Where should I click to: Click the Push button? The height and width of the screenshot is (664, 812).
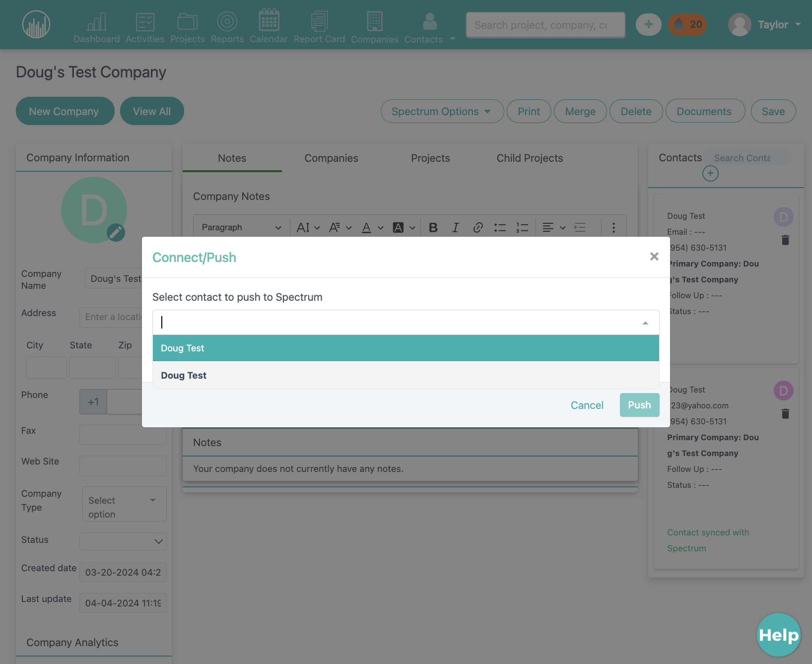639,405
